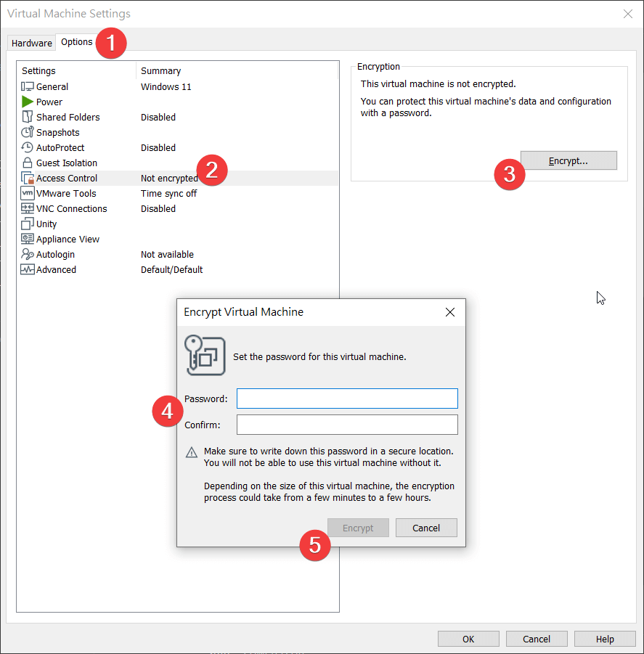Close the Encrypt Virtual Machine dialog
644x654 pixels.
pyautogui.click(x=450, y=312)
